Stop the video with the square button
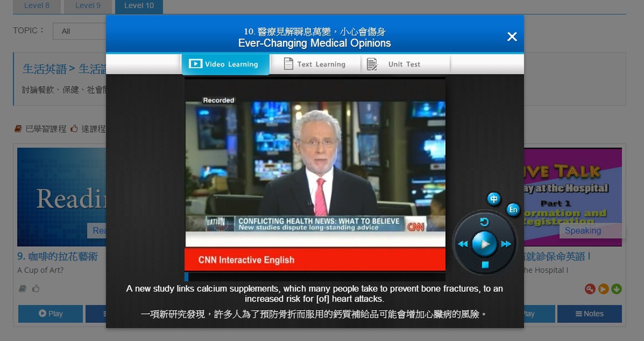Screen dimensions: 644x341 tap(485, 264)
